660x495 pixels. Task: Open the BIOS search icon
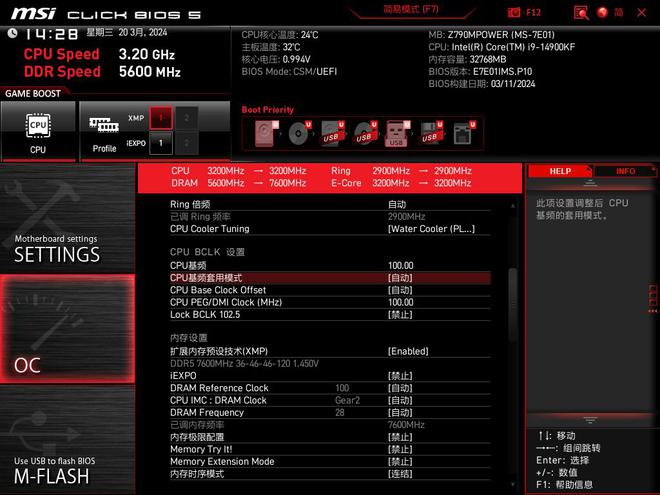click(x=581, y=13)
